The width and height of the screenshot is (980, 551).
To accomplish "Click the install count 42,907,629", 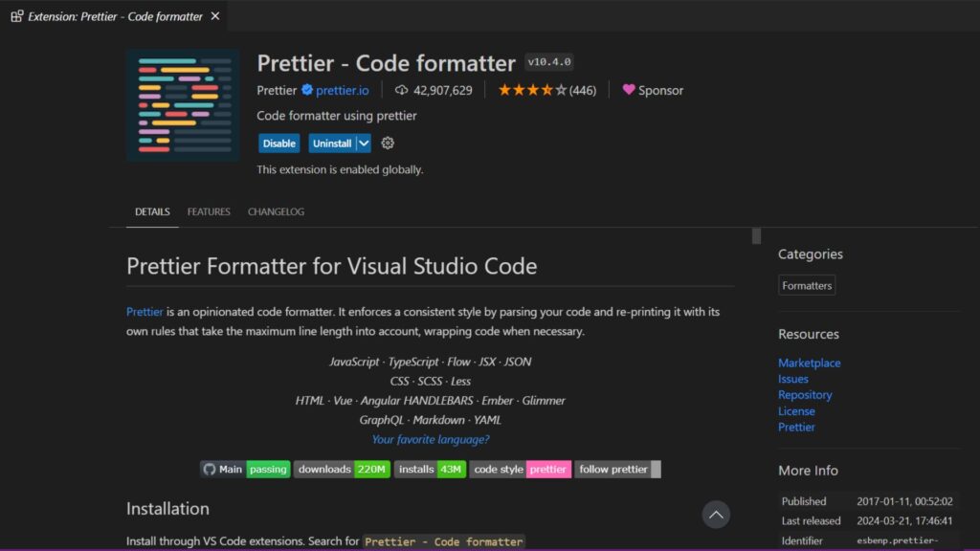I will coord(442,90).
